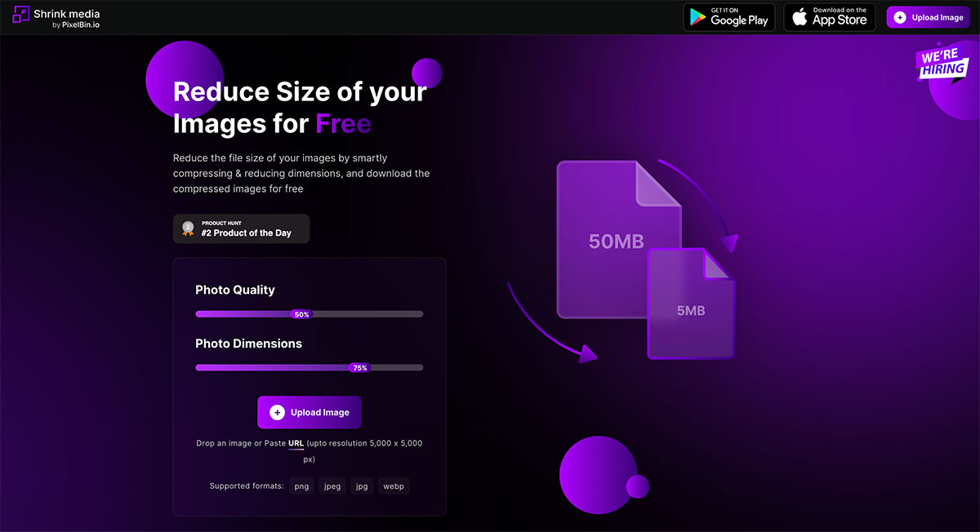Viewport: 980px width, 532px height.
Task: Open the Paste URL link
Action: (x=296, y=443)
